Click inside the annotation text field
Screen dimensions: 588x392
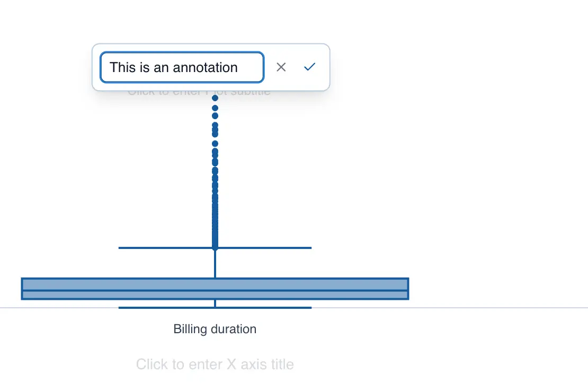pos(182,67)
